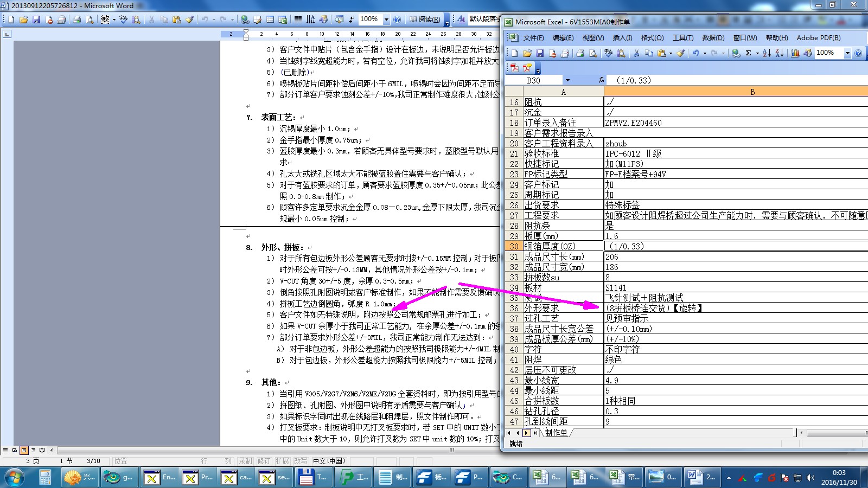Screen dimensions: 868x488
Task: Open Excel 格式(O) menu
Action: click(652, 38)
